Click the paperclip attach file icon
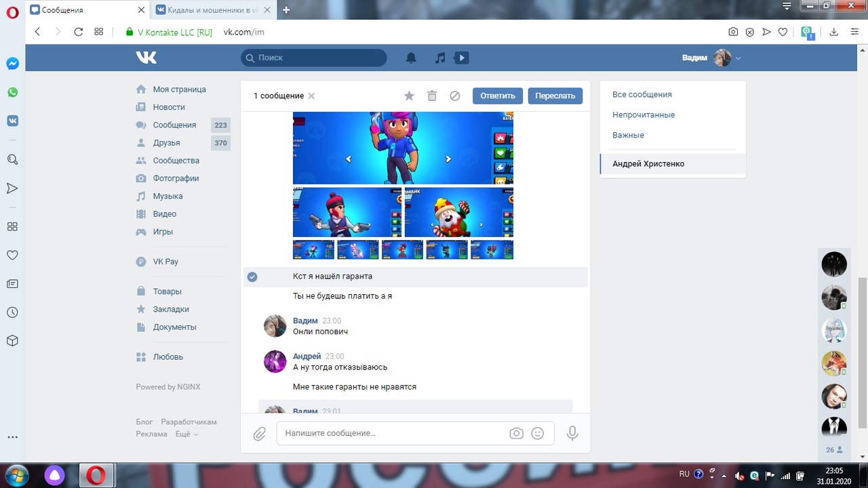Image resolution: width=868 pixels, height=488 pixels. [x=260, y=434]
